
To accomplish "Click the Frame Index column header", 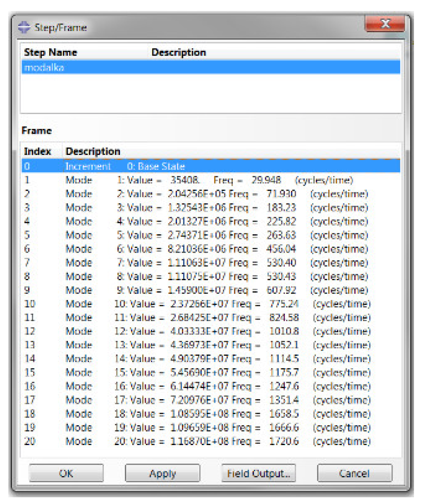I will click(x=38, y=151).
